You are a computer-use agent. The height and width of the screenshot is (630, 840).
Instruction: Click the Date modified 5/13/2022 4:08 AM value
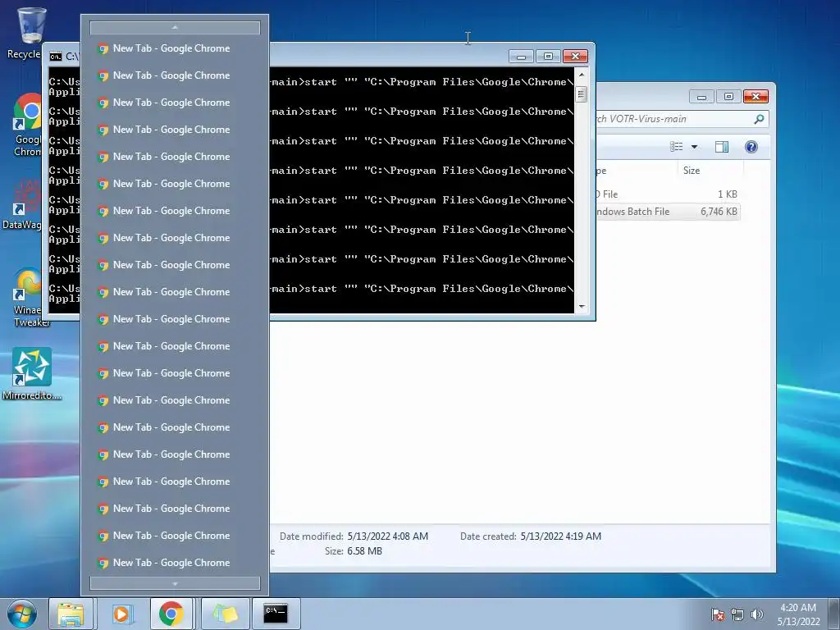[387, 536]
